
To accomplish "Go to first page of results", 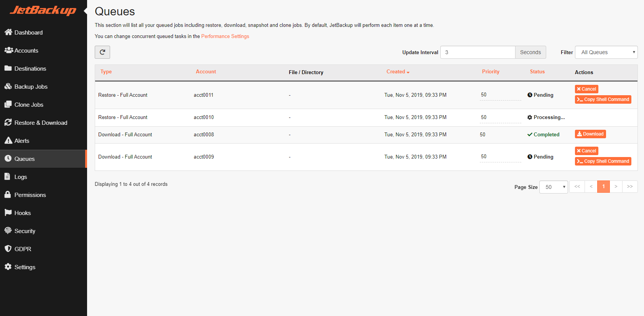I will click(577, 187).
